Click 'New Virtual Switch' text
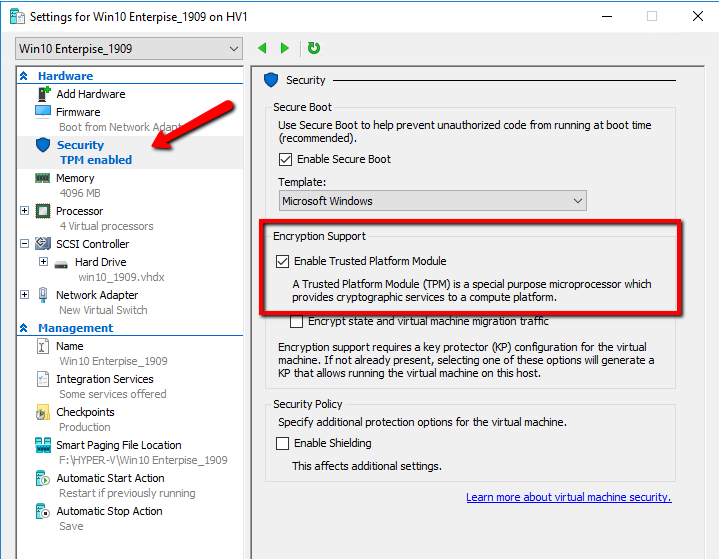The width and height of the screenshot is (719, 559). tap(103, 310)
